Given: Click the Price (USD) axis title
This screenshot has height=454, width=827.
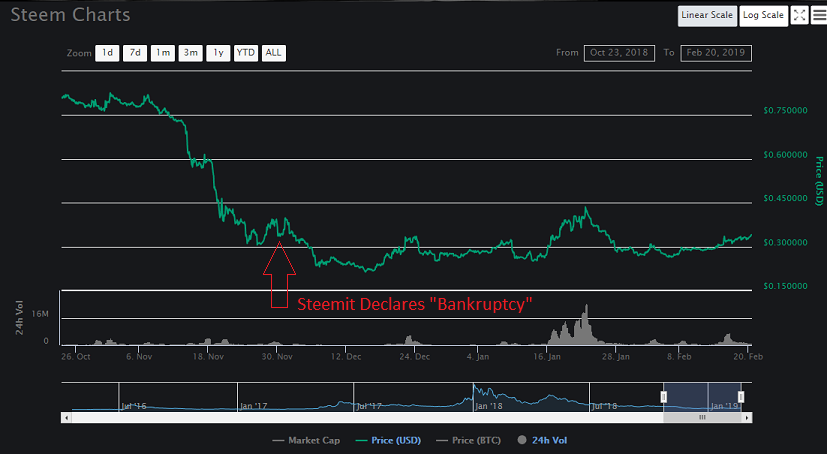Looking at the screenshot, I should coord(819,181).
